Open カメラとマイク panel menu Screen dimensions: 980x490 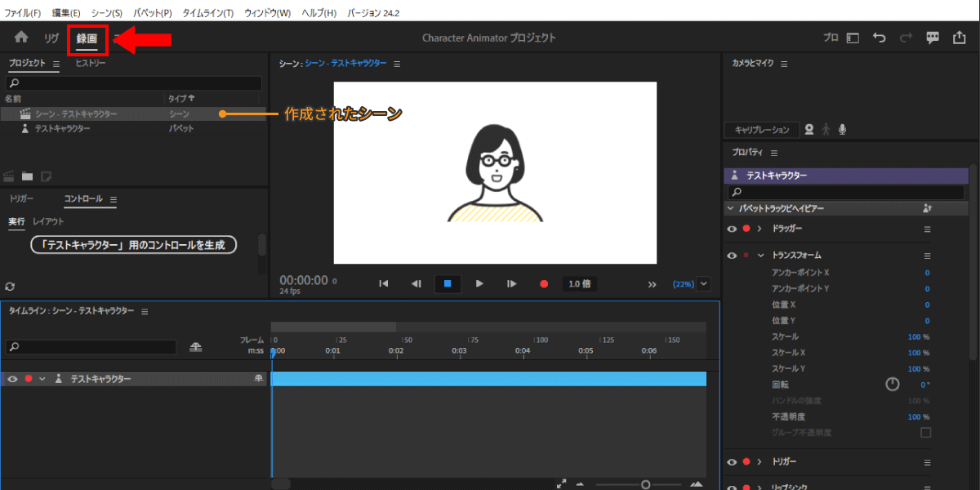[x=783, y=64]
